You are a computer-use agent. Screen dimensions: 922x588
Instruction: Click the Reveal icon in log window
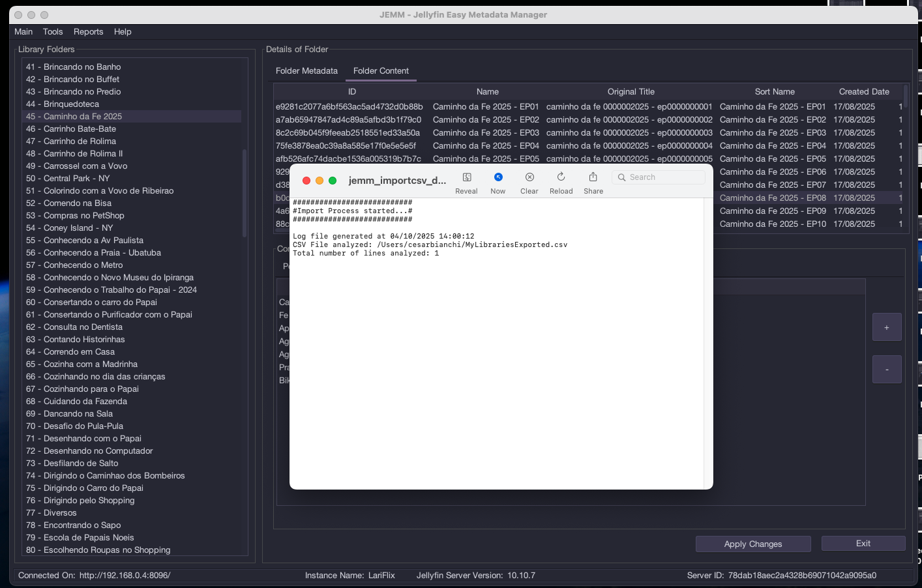pos(466,177)
